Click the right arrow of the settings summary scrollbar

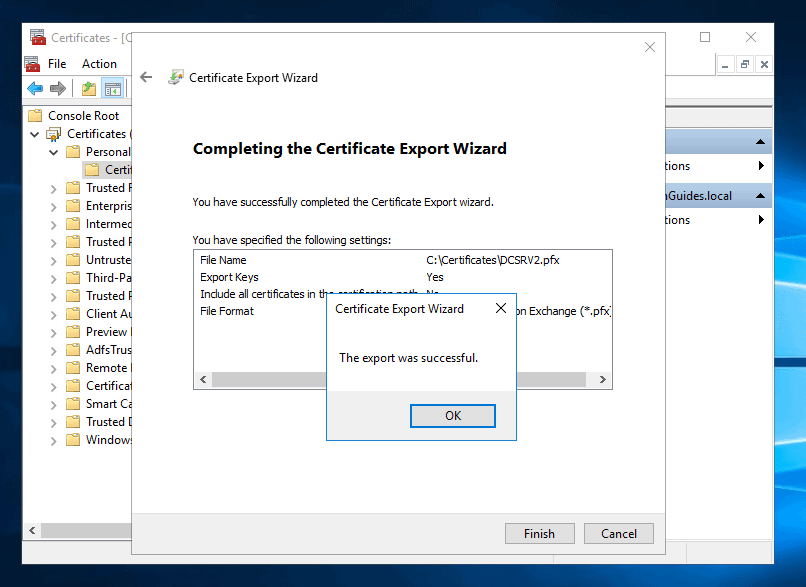[601, 379]
